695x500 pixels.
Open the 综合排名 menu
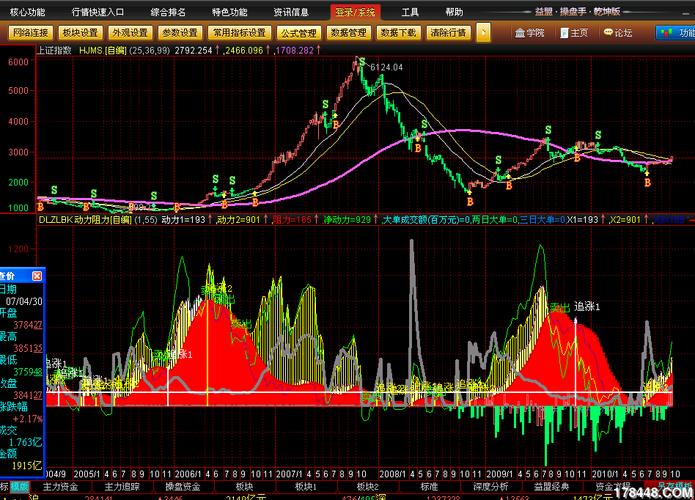tap(168, 12)
